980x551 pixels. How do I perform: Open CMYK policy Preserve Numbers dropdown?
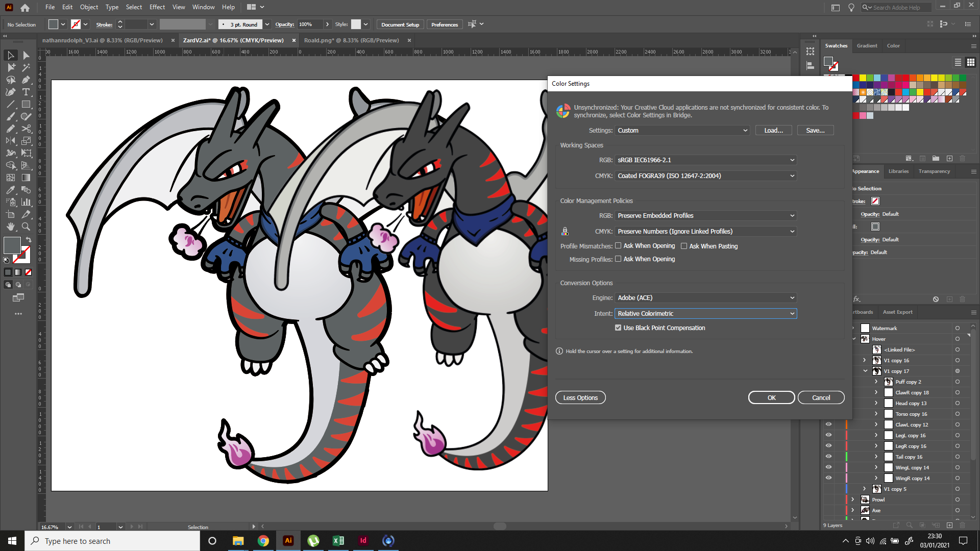pos(705,232)
